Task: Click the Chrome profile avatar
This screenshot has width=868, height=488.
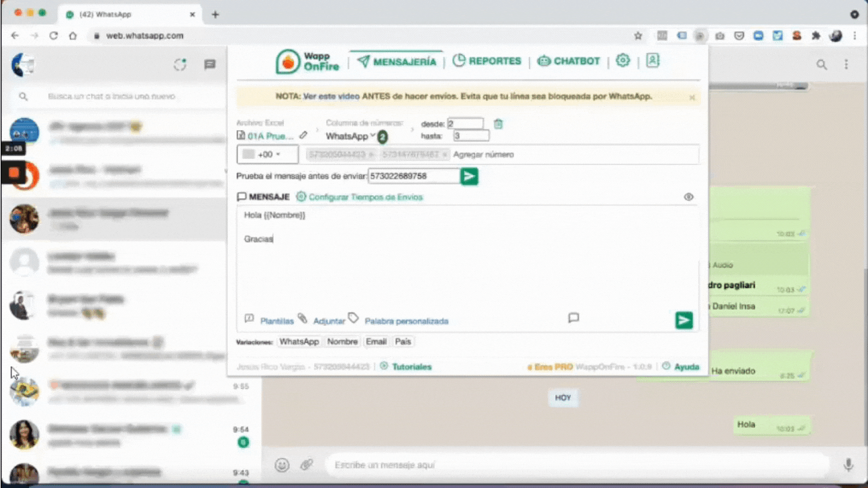Action: click(835, 36)
